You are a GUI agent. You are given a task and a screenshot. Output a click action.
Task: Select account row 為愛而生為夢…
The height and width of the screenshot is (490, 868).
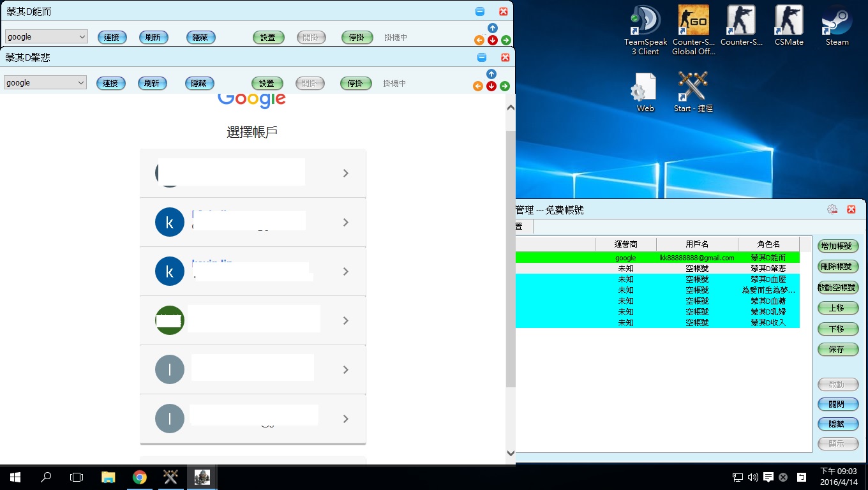tap(657, 290)
